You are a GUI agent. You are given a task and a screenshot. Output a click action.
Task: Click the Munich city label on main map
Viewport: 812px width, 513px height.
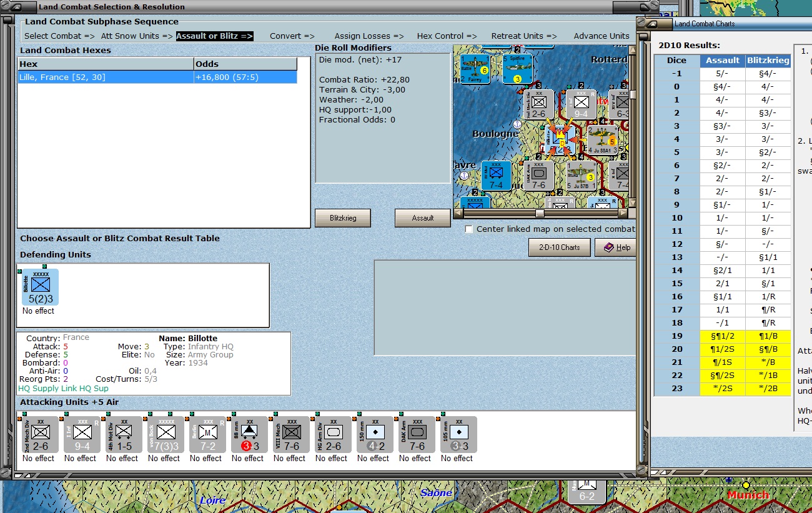[748, 496]
